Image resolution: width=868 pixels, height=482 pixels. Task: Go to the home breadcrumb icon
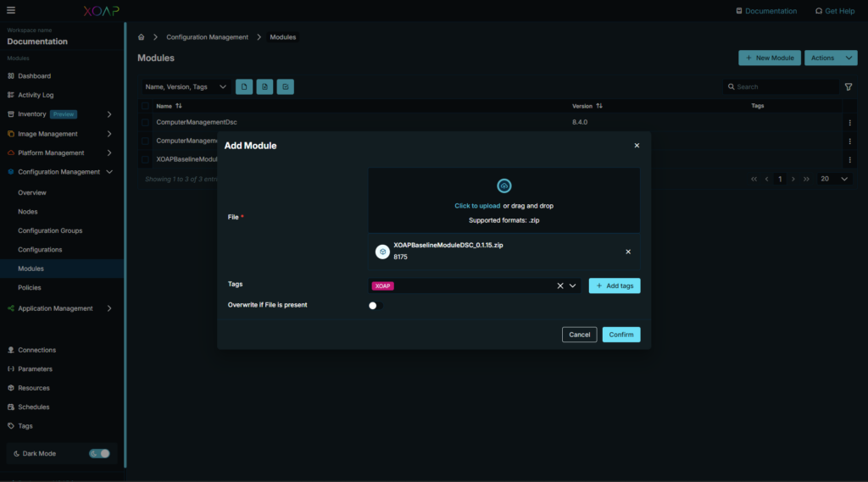[142, 37]
